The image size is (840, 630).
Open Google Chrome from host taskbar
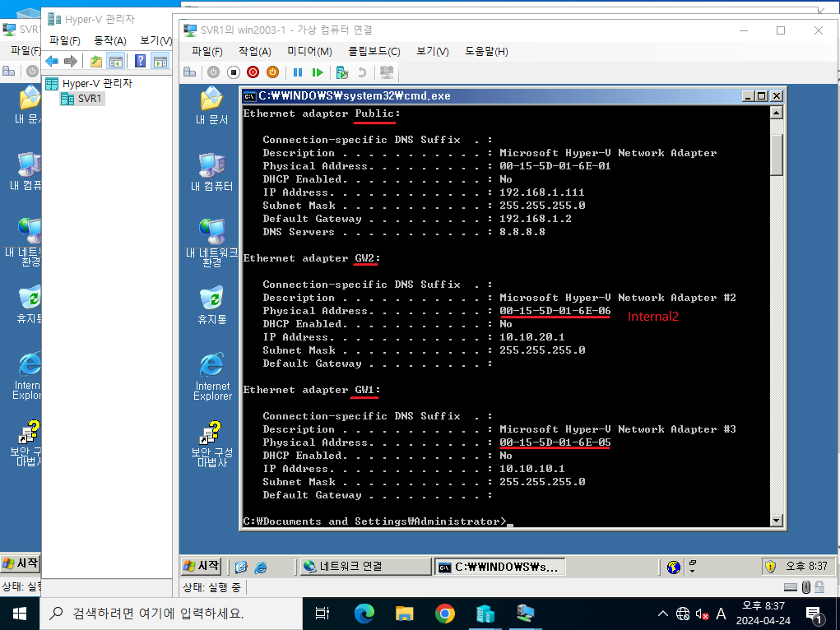445,614
